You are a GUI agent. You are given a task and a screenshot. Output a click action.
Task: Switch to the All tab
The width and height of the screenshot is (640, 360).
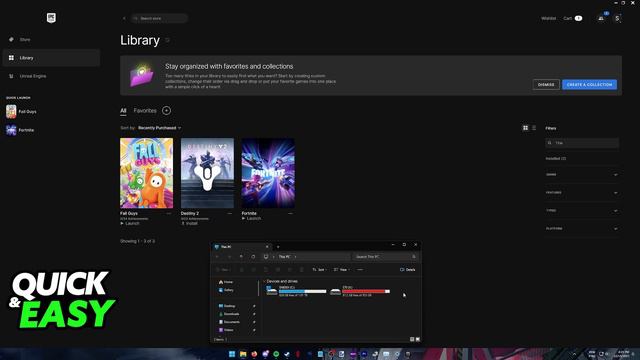pyautogui.click(x=123, y=111)
